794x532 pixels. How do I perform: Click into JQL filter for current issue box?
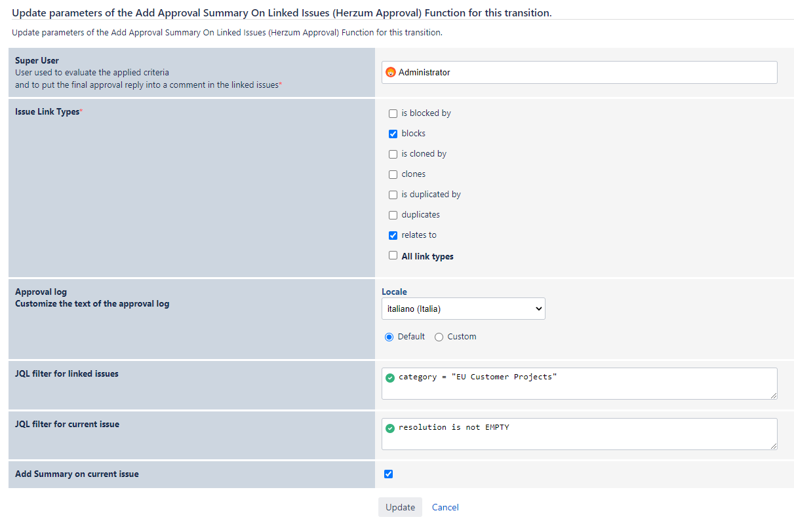pos(580,434)
